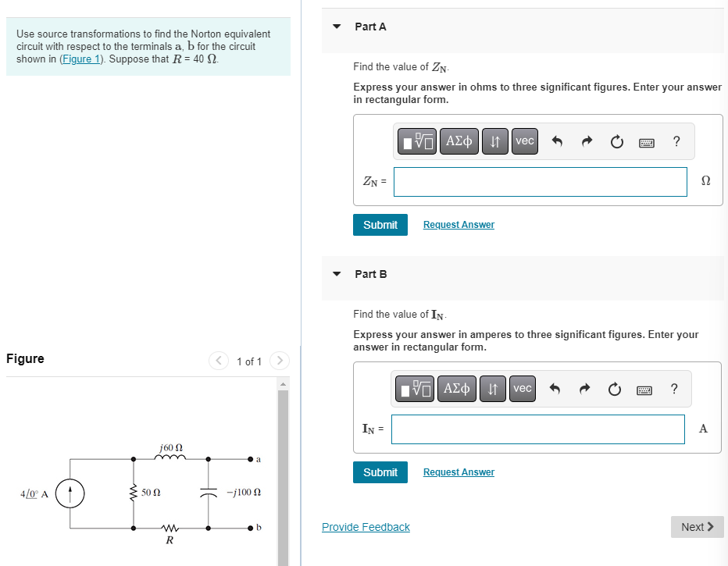Click the redo arrow in Part B toolbar

584,389
